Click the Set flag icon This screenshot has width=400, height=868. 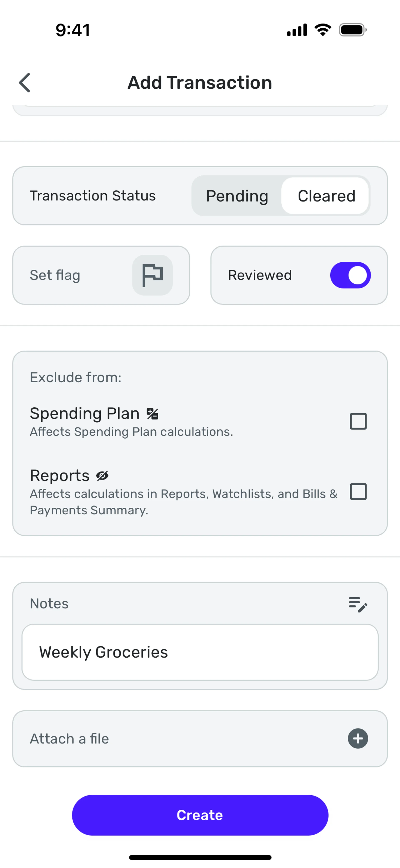pyautogui.click(x=152, y=275)
